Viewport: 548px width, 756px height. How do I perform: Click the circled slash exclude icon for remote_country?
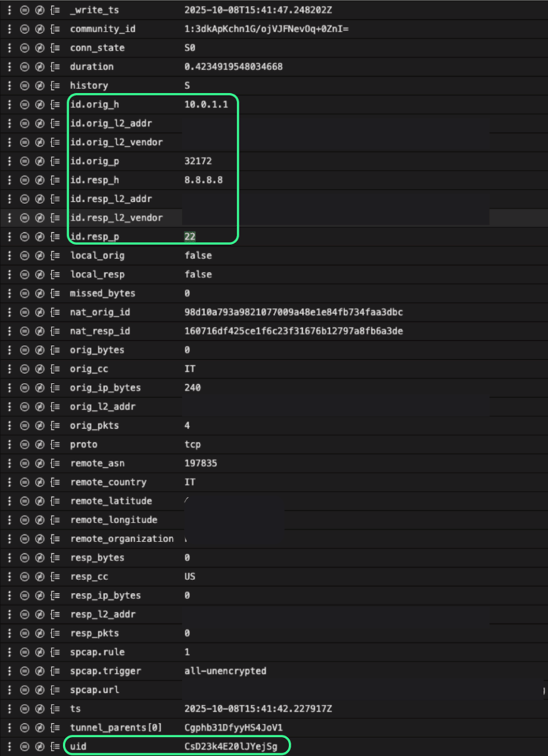[39, 482]
